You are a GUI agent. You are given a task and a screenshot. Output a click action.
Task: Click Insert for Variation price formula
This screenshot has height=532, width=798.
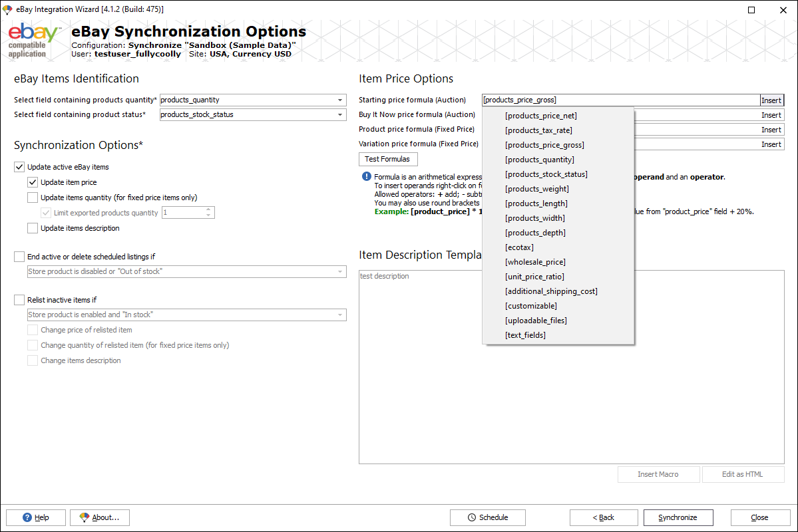point(771,144)
